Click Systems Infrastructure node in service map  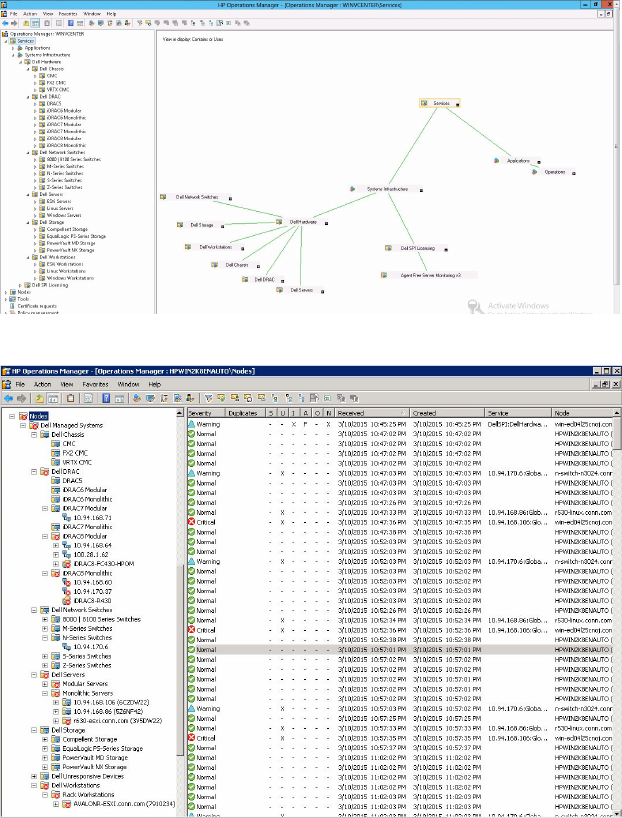387,189
